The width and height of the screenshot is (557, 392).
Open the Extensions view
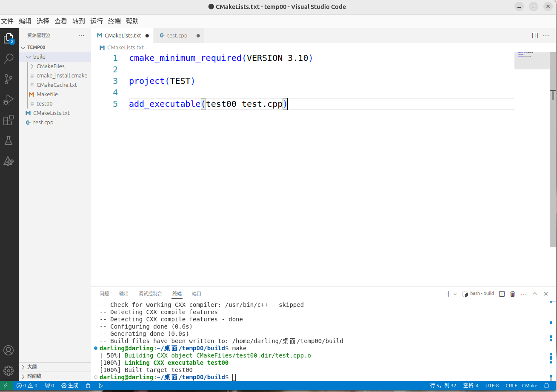tap(9, 120)
